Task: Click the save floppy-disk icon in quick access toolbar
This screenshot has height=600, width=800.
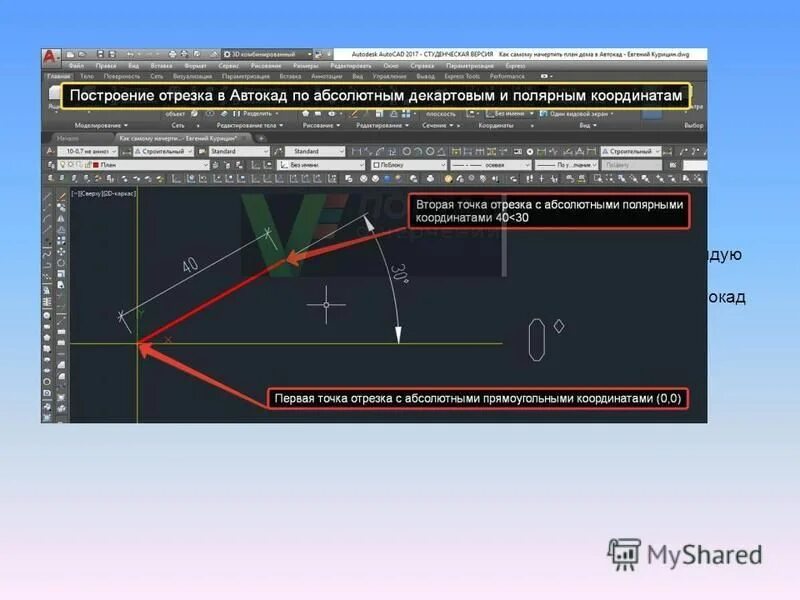Action: pos(101,54)
